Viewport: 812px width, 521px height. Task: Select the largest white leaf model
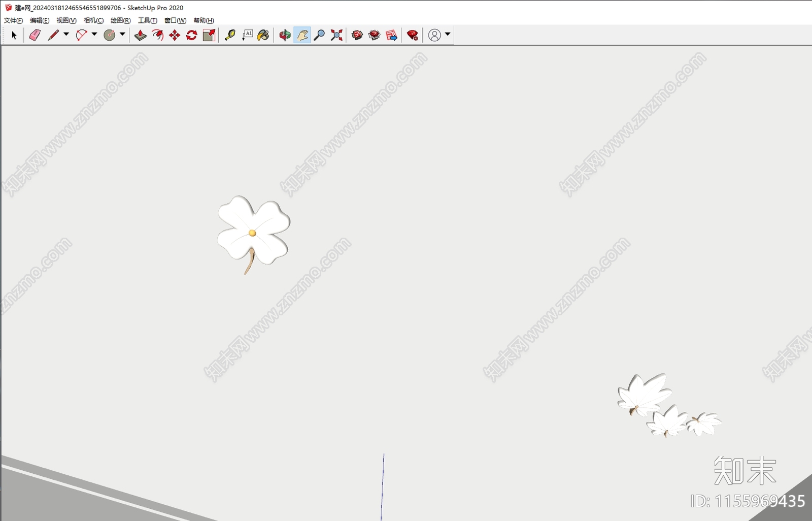click(645, 394)
